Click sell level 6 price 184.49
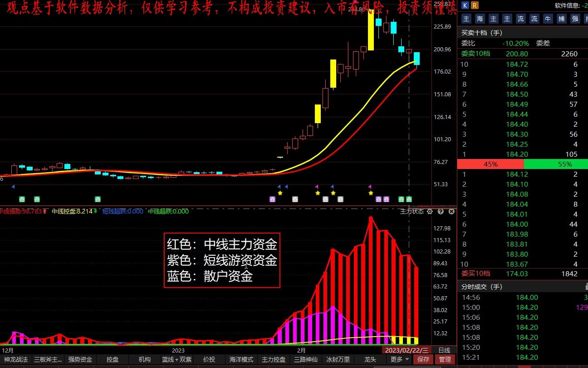588x368 pixels. (x=517, y=104)
